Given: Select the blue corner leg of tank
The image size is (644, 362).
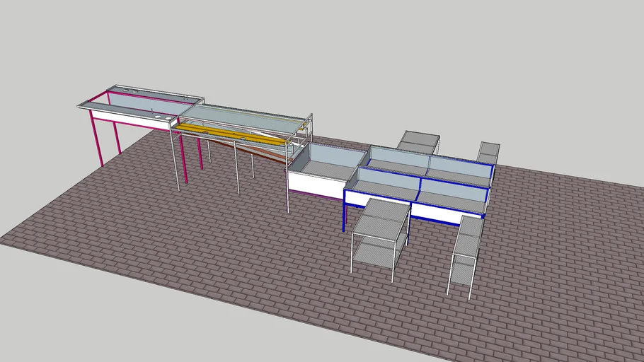Looking at the screenshot, I should pyautogui.click(x=345, y=212).
